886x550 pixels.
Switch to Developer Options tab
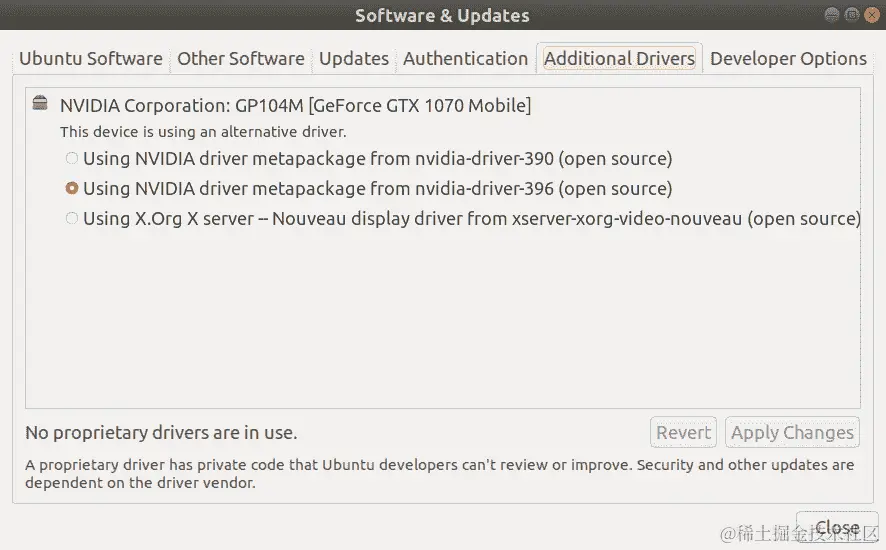pyautogui.click(x=788, y=59)
